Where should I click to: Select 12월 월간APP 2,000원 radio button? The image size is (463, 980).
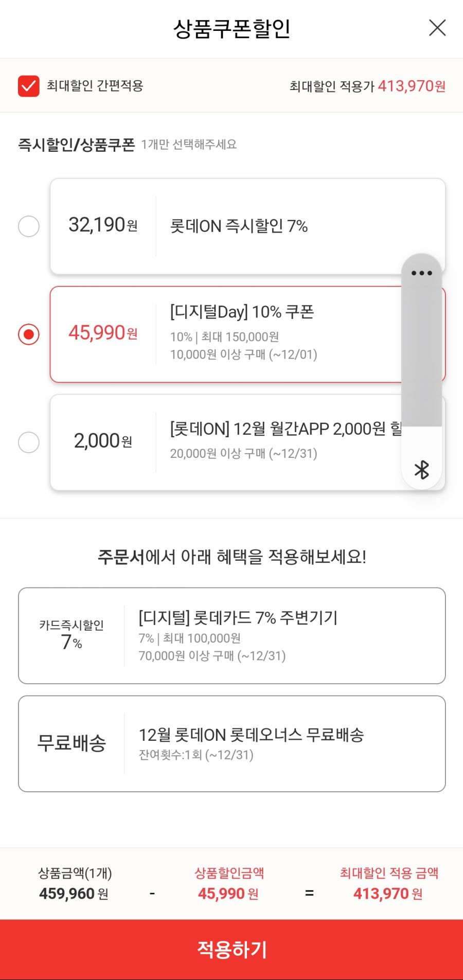tap(29, 442)
